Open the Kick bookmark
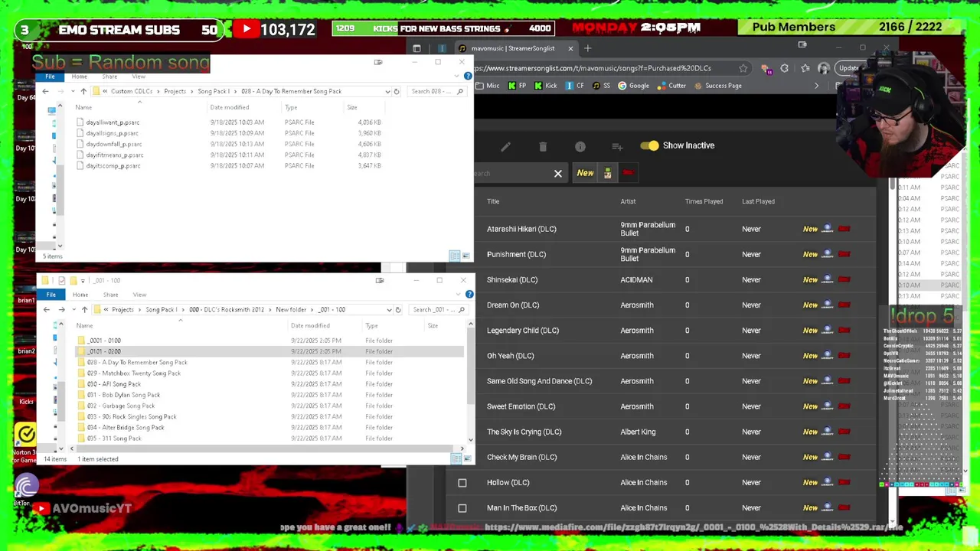The height and width of the screenshot is (551, 980). click(x=546, y=86)
